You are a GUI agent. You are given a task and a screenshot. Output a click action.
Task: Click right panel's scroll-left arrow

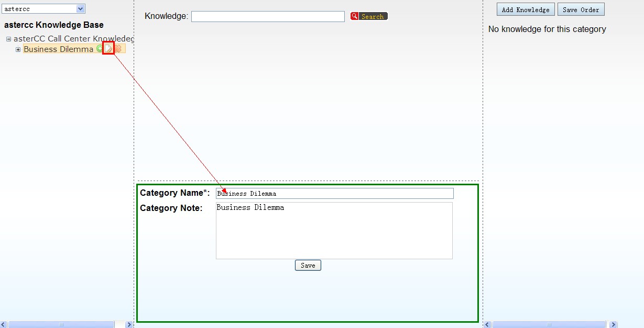pos(487,325)
